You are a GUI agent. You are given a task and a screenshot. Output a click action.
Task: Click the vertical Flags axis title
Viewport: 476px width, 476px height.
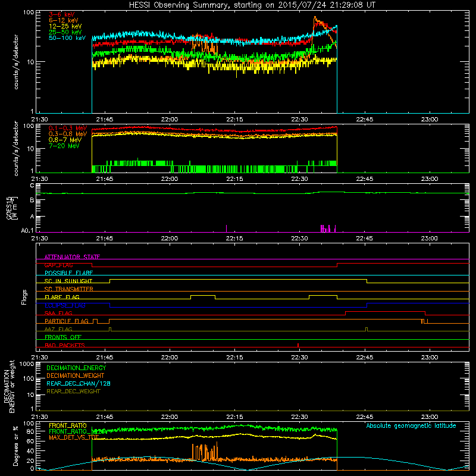(24, 297)
